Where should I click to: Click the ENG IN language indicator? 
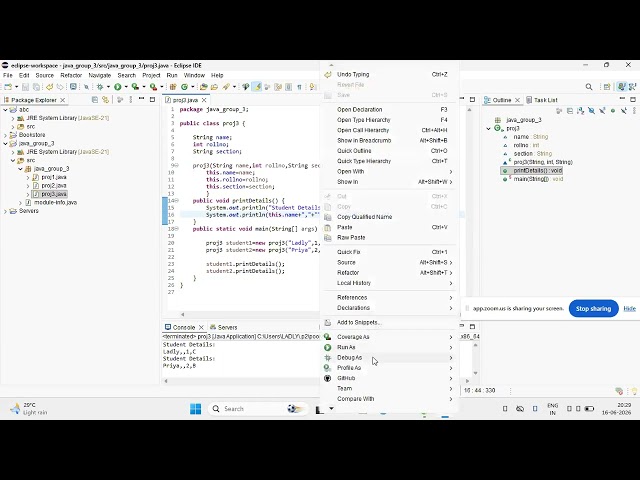coord(553,409)
